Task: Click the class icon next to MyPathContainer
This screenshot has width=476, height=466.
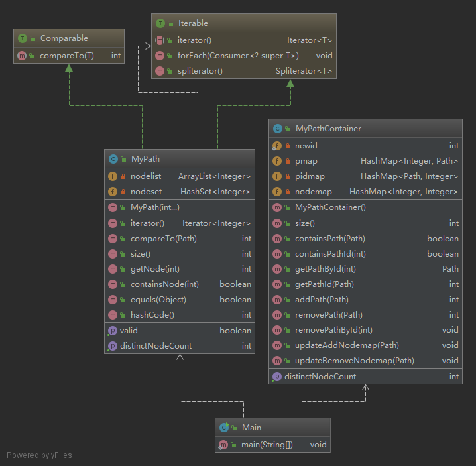Action: 278,129
